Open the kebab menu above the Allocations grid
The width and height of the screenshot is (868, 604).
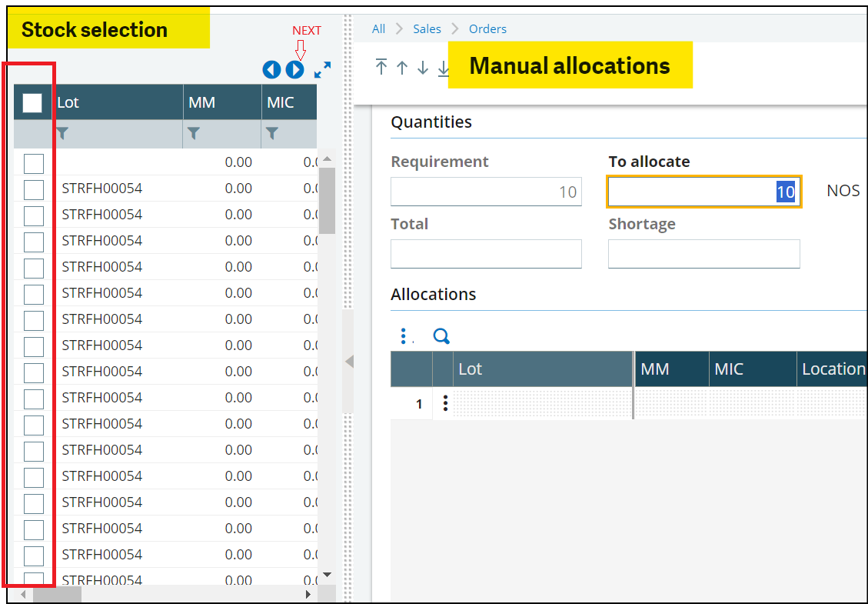tap(404, 336)
